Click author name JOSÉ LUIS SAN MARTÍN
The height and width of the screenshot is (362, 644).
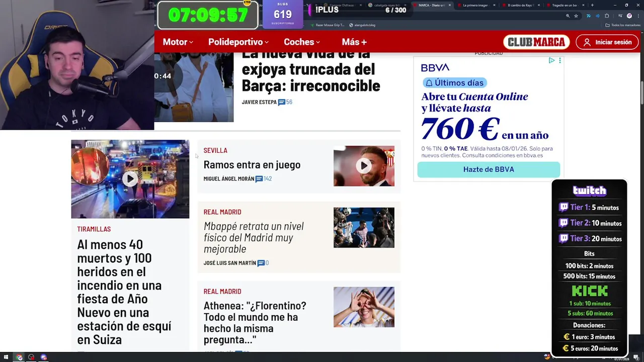coord(230,263)
